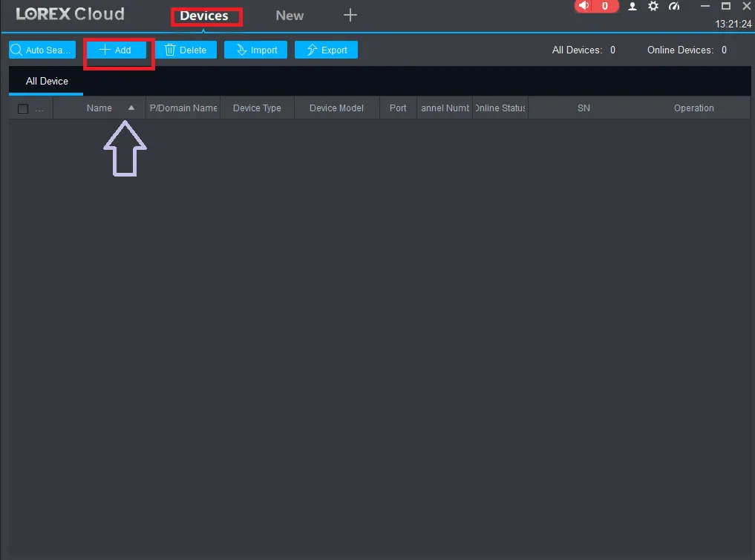This screenshot has width=755, height=560.
Task: Click the plus icon to add a tab
Action: [x=350, y=16]
